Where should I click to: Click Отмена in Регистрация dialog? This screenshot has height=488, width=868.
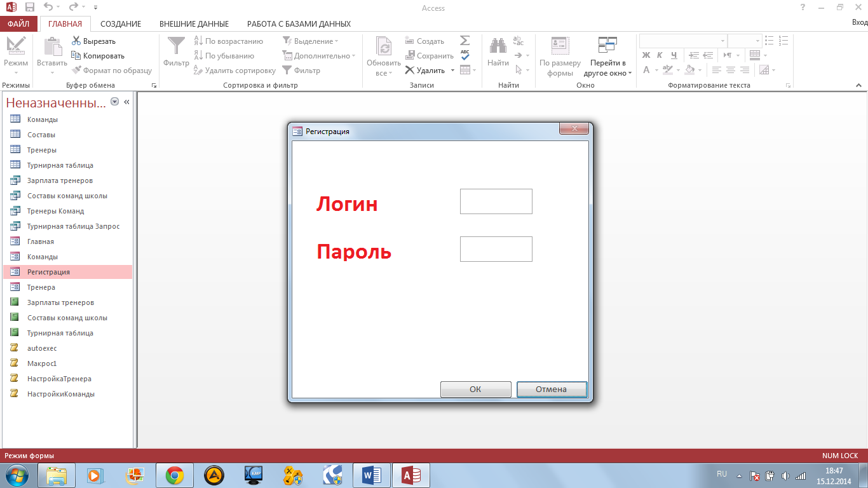coord(551,390)
